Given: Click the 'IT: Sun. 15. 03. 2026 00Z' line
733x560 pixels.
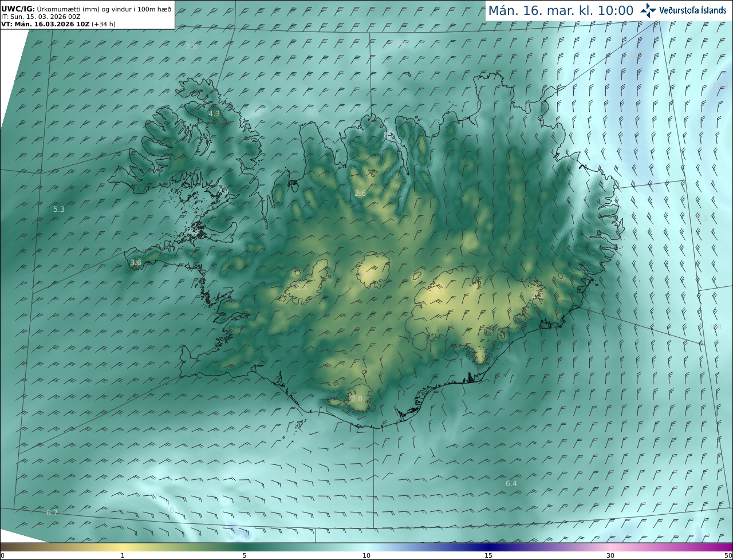Looking at the screenshot, I should tap(41, 17).
